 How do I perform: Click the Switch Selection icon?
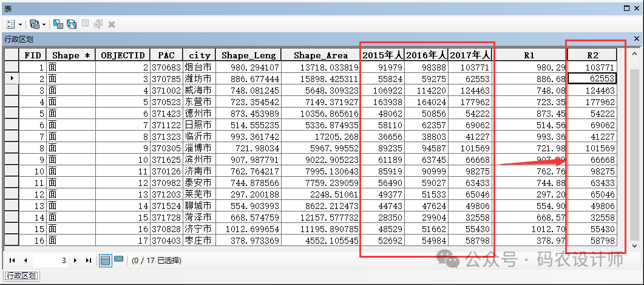72,24
